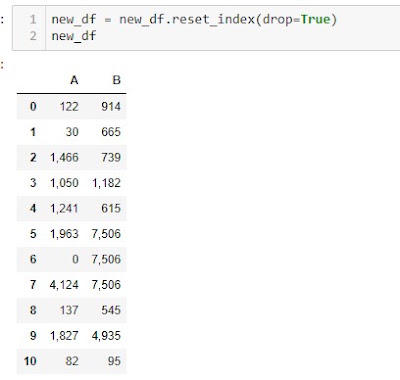Click line number 2 in gutter
This screenshot has width=400, height=380.
click(x=33, y=36)
